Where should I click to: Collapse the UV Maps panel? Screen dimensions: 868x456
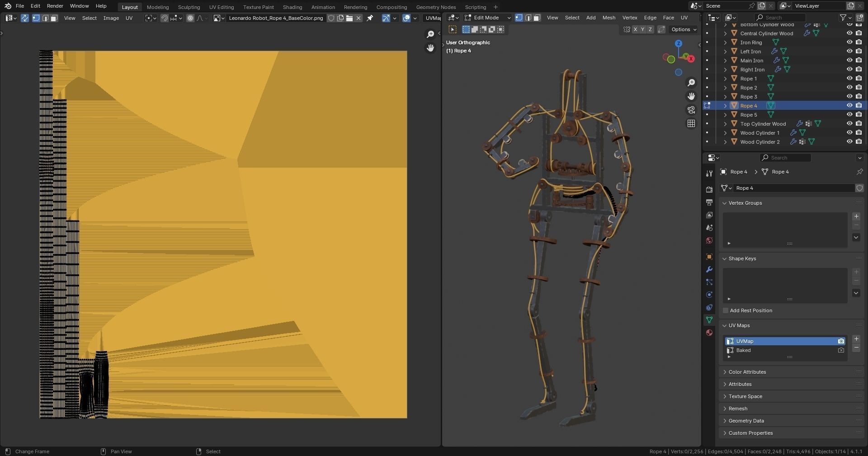pyautogui.click(x=725, y=325)
